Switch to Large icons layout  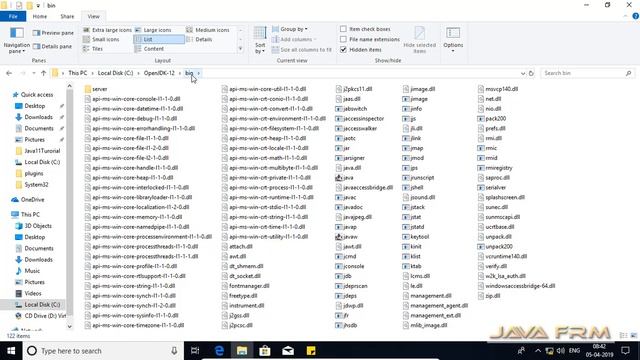point(153,30)
